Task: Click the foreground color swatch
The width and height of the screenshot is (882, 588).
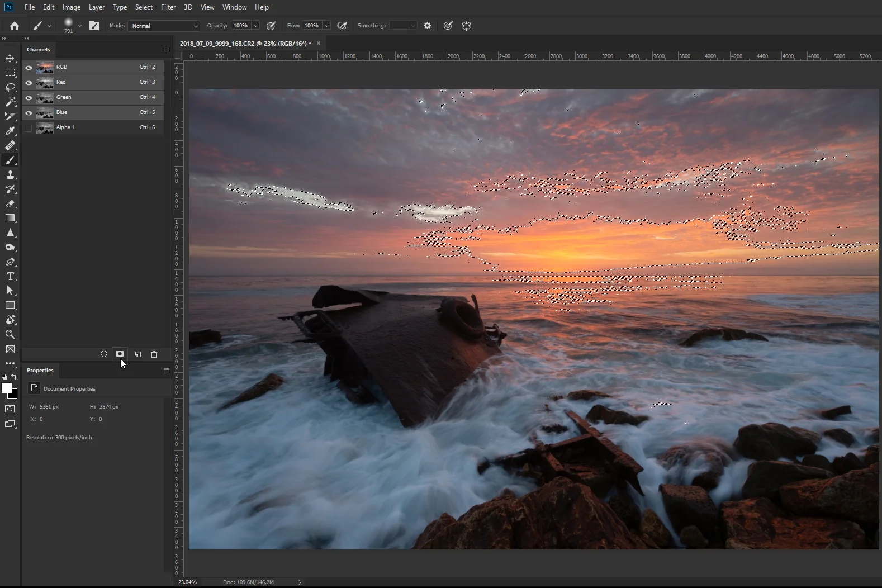Action: click(x=7, y=388)
